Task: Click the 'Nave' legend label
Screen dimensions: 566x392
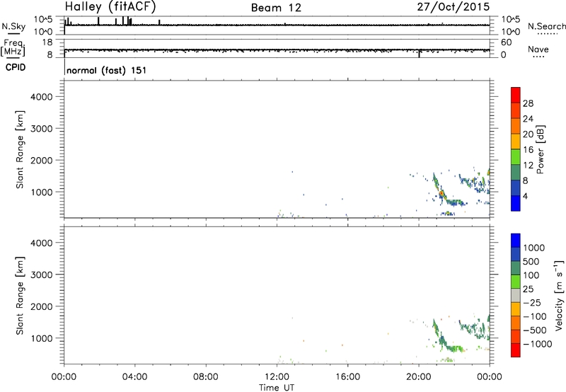Action: [538, 49]
